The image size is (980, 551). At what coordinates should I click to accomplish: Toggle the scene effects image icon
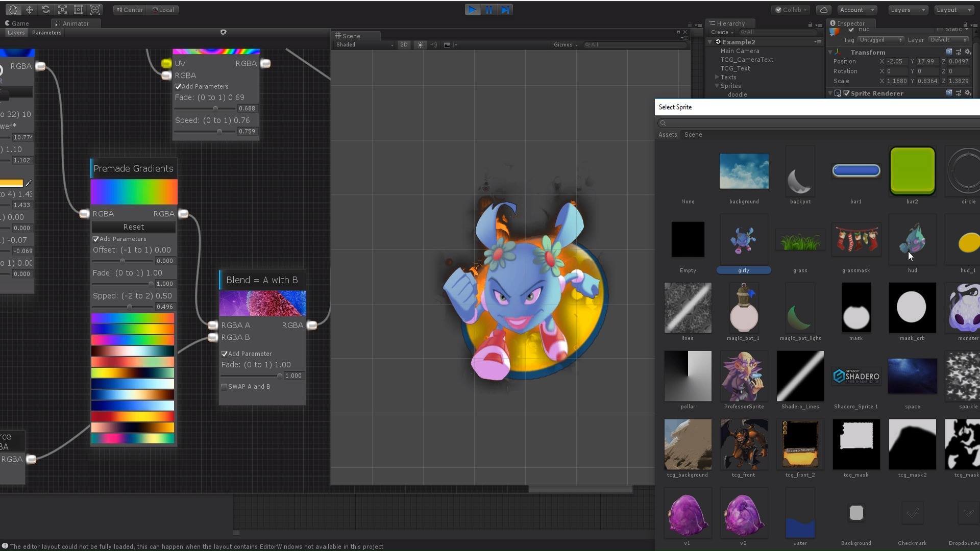click(447, 45)
